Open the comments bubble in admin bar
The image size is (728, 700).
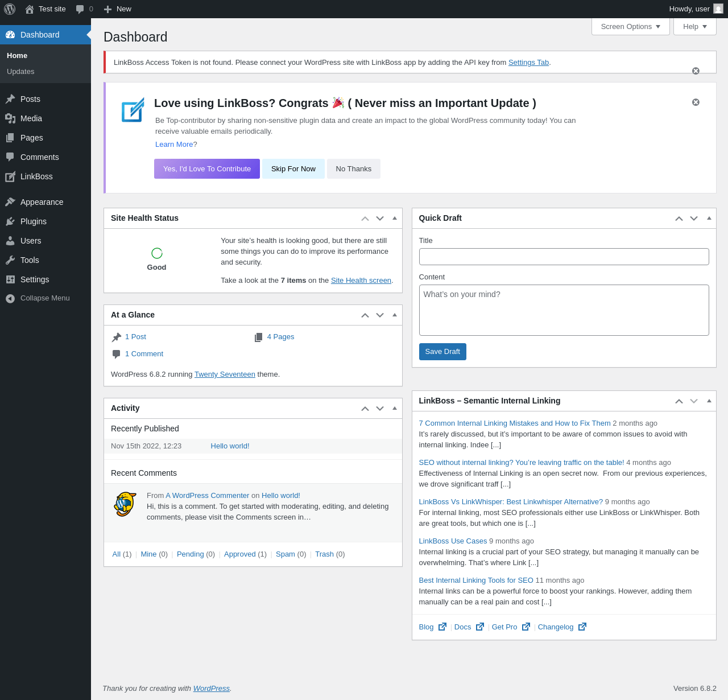point(84,9)
